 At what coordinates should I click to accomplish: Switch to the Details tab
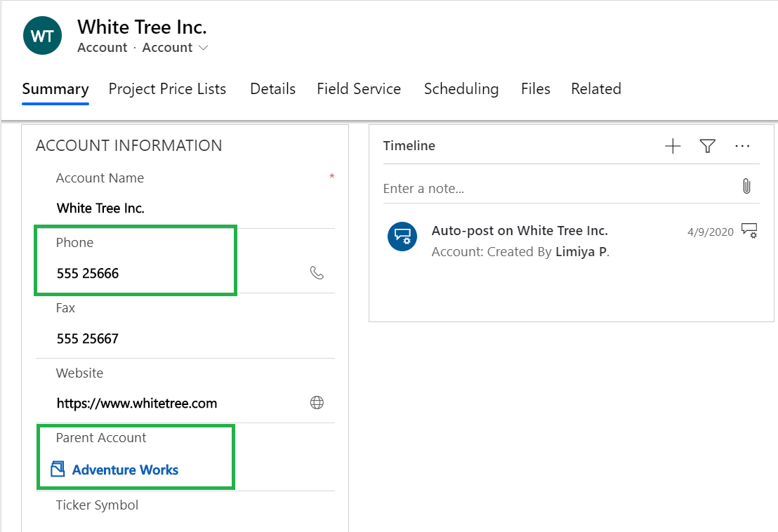(272, 89)
